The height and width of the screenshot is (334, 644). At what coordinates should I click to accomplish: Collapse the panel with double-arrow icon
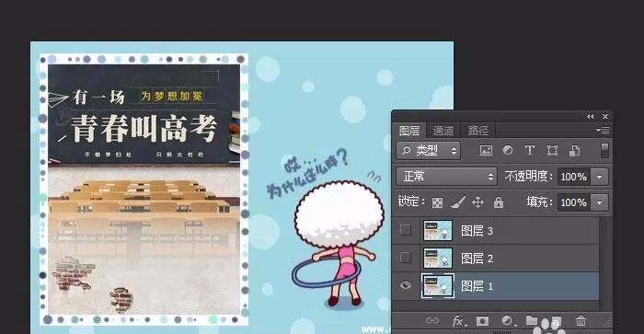coord(591,117)
